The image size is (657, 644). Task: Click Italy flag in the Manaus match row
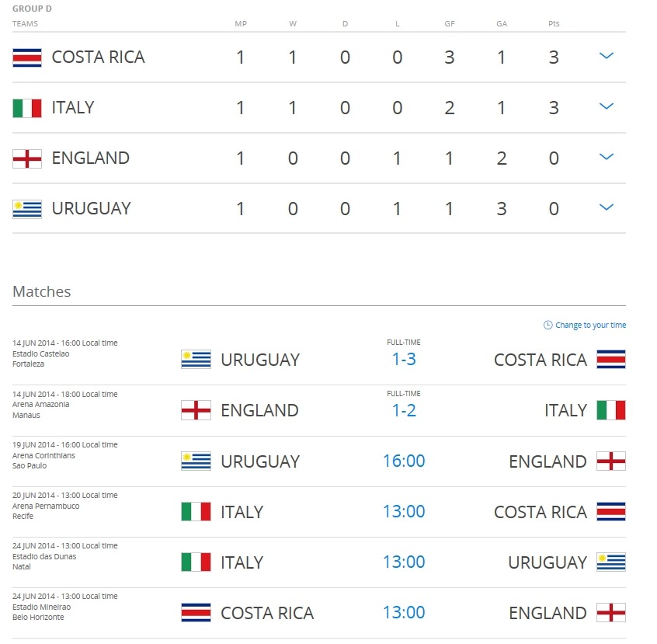pyautogui.click(x=611, y=410)
